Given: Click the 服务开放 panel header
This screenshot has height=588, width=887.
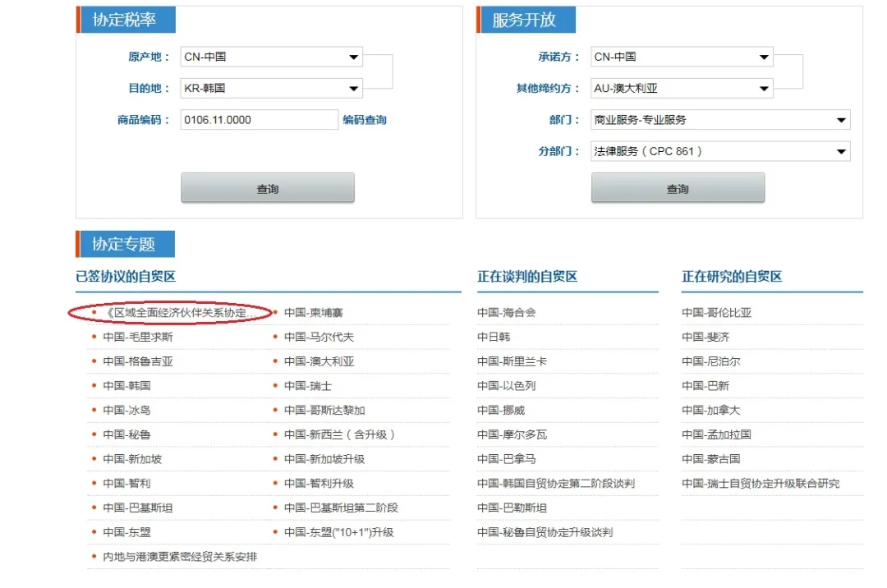Looking at the screenshot, I should pyautogui.click(x=526, y=19).
